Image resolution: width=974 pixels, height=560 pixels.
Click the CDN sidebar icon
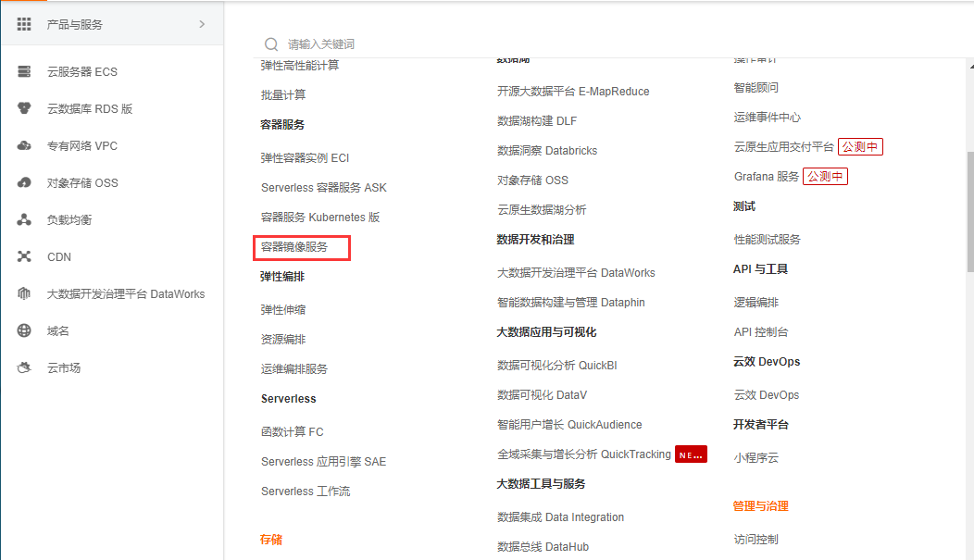pos(24,256)
